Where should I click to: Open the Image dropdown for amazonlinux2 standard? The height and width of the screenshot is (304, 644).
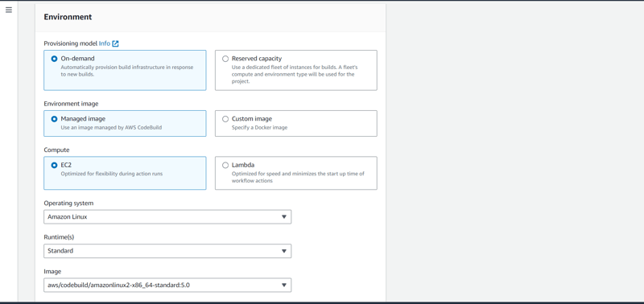pyautogui.click(x=167, y=286)
